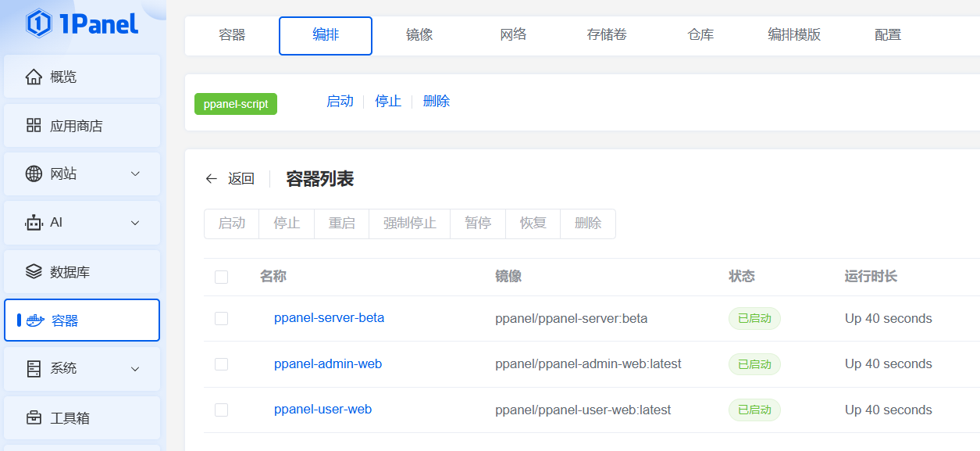The height and width of the screenshot is (451, 980).
Task: Open 工具箱 in the sidebar
Action: 82,417
